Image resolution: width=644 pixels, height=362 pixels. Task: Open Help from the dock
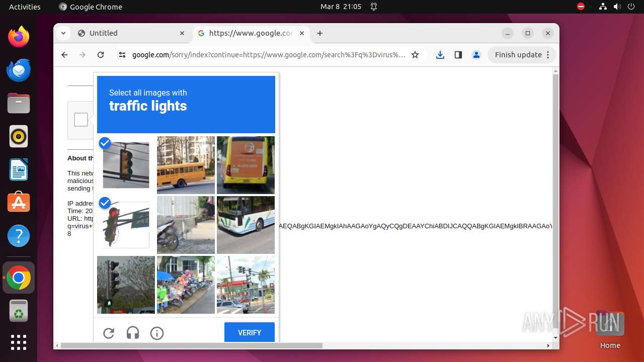click(19, 236)
